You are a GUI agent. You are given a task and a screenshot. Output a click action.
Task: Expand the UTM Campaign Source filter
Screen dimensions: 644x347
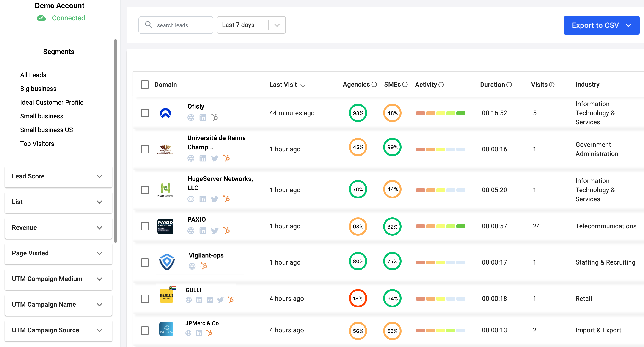tap(58, 331)
